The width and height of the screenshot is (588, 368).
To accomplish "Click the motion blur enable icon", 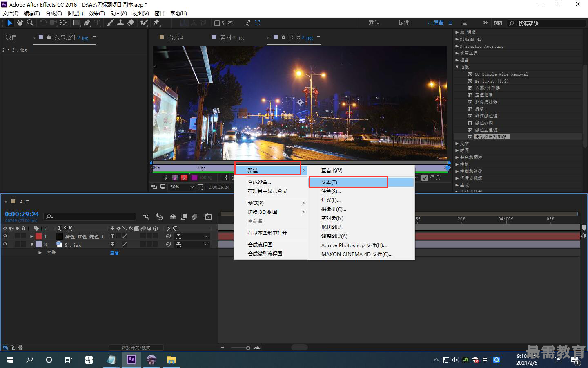I will [195, 217].
